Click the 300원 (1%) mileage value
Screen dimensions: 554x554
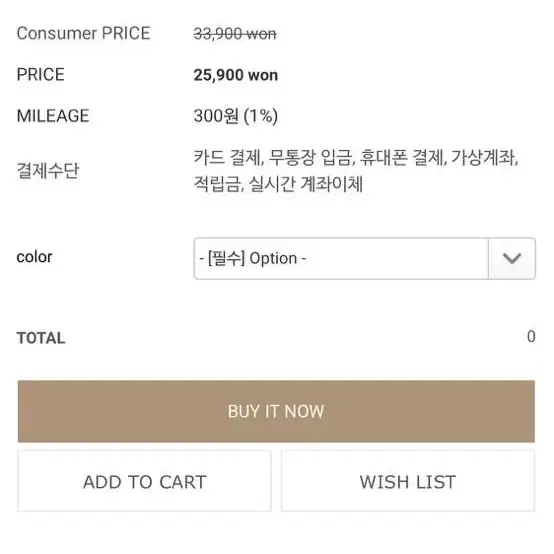tap(236, 116)
